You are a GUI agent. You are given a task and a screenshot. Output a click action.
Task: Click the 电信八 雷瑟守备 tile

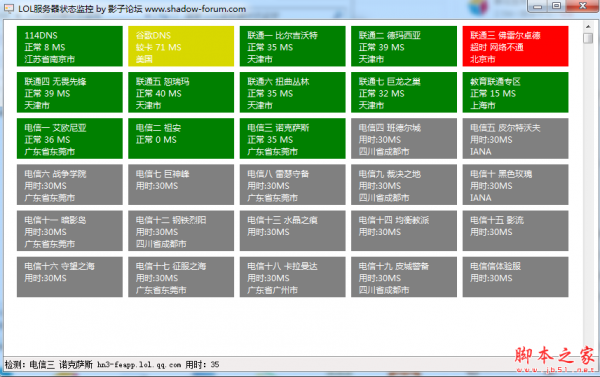coord(292,184)
